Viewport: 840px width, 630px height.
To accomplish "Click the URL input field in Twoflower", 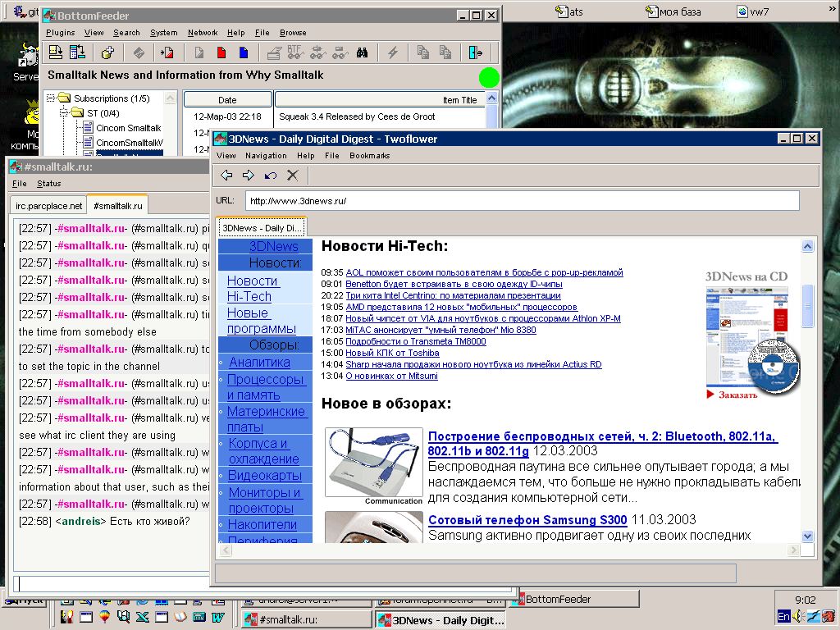I will tap(523, 201).
